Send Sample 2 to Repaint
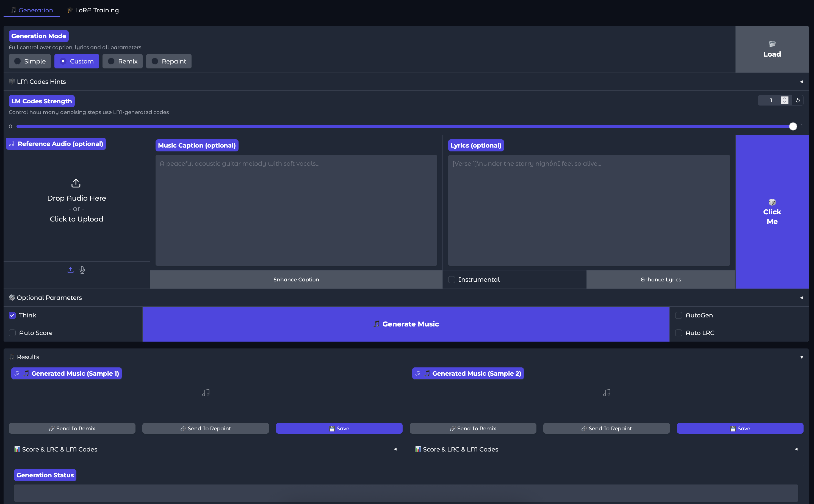Screen dimensions: 814x504 coord(606,428)
